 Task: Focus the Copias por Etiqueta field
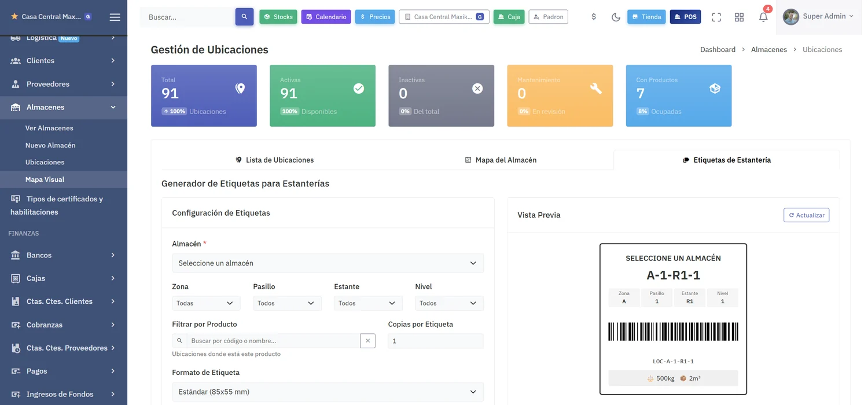pyautogui.click(x=436, y=341)
